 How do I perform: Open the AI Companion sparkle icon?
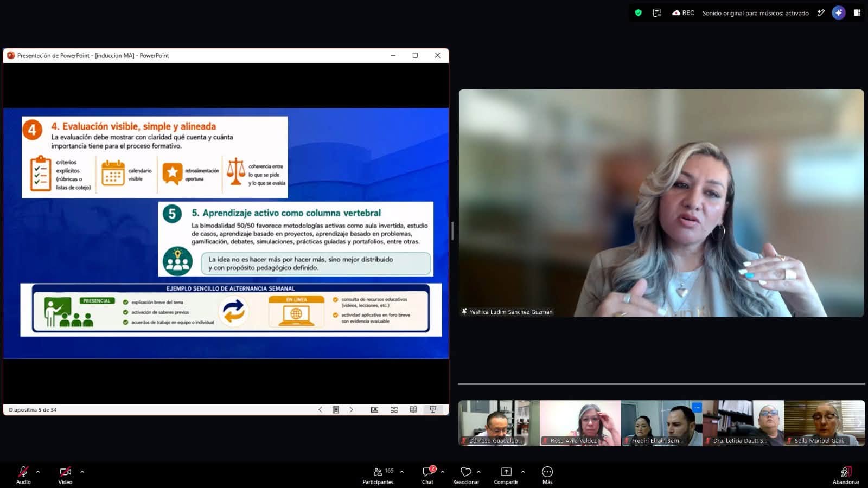tap(839, 13)
